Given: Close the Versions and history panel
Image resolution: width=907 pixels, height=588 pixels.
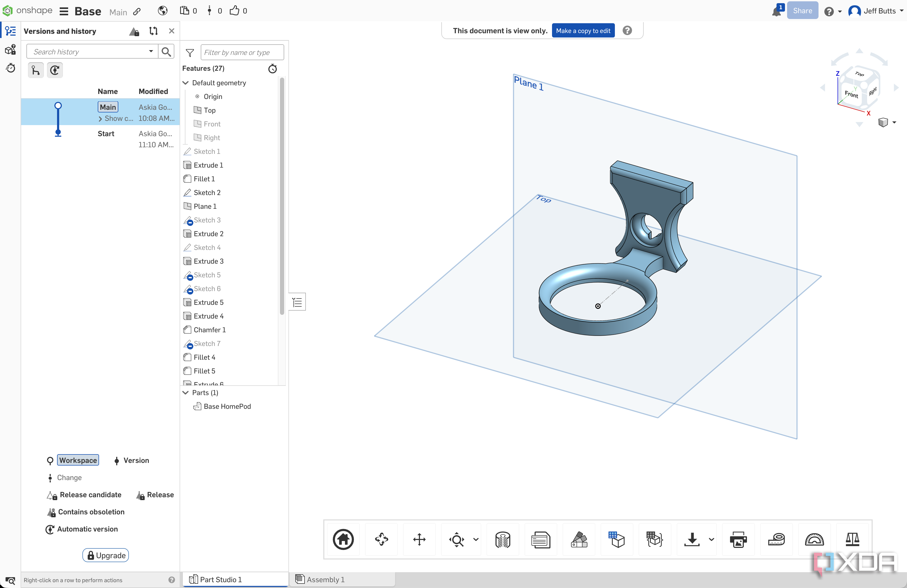Looking at the screenshot, I should [x=171, y=31].
